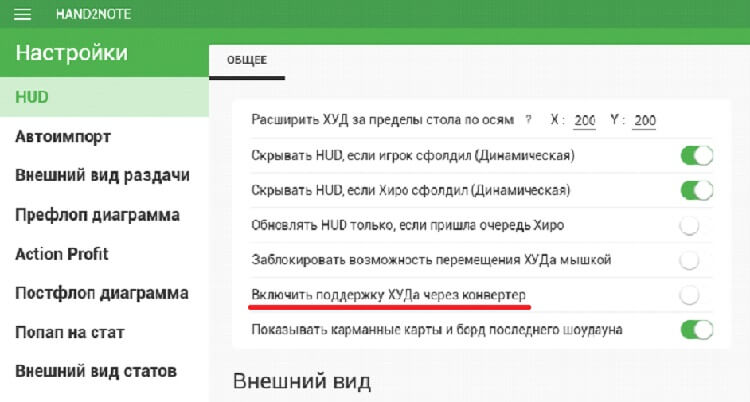Go to Внешний вид раздачи section
The image size is (750, 402).
pos(102,175)
